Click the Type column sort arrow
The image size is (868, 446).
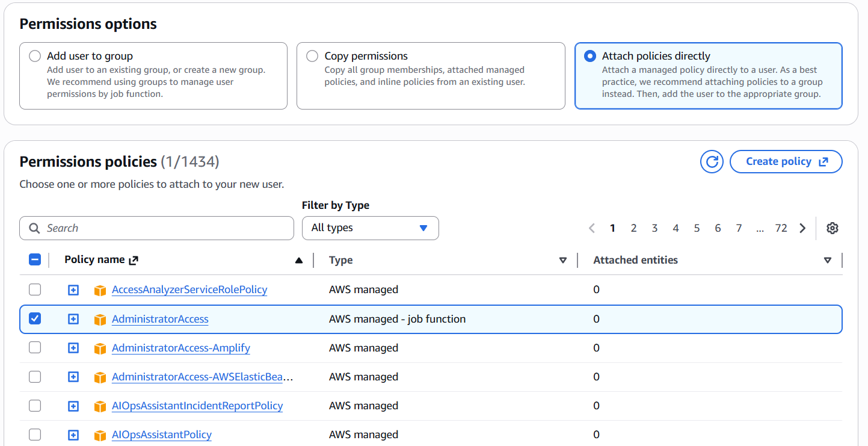click(x=563, y=261)
